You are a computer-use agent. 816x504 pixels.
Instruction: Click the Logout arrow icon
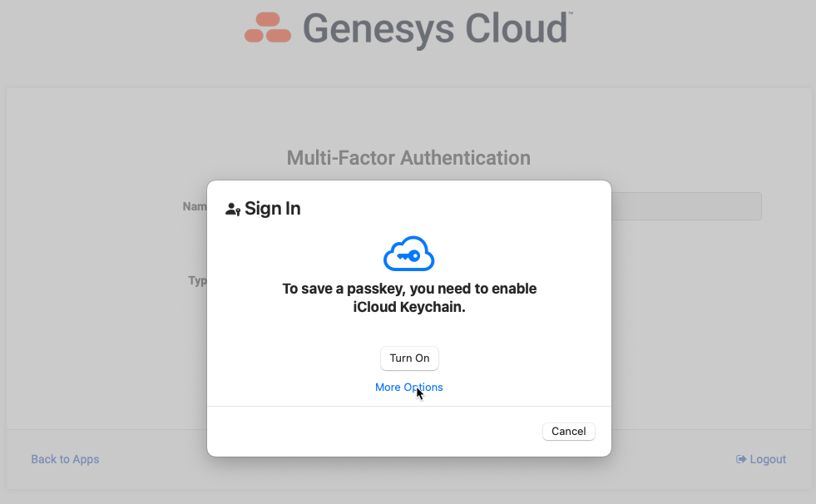741,459
